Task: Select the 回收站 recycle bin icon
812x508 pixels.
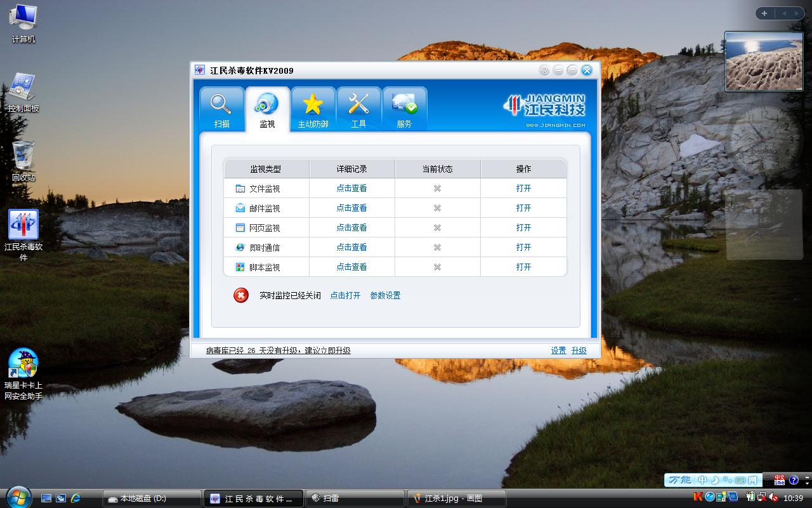Action: (23, 162)
